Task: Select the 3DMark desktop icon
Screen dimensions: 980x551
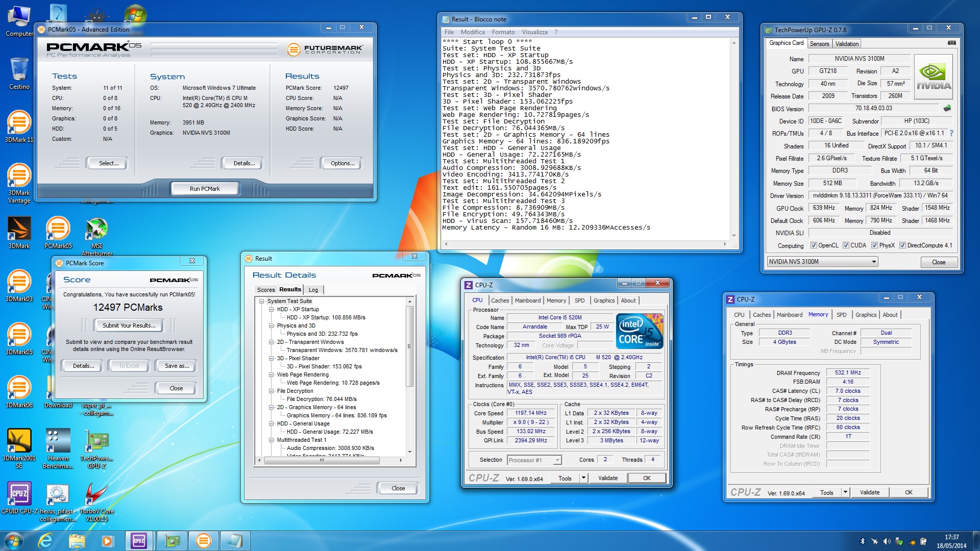Action: [x=19, y=233]
